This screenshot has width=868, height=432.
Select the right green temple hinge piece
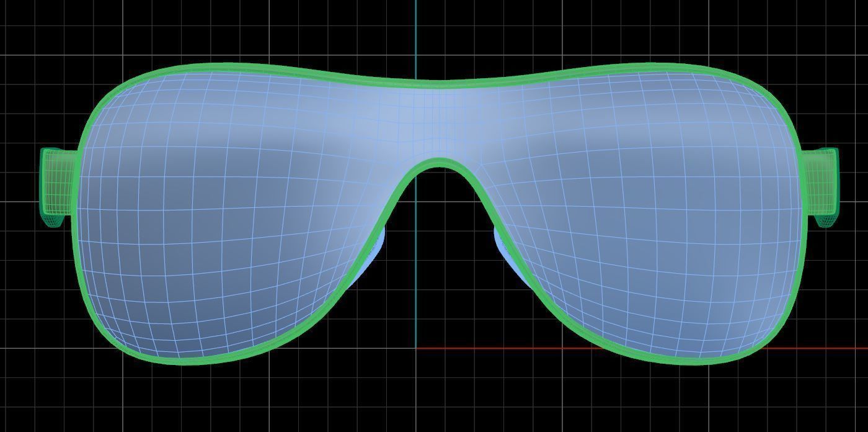click(821, 186)
